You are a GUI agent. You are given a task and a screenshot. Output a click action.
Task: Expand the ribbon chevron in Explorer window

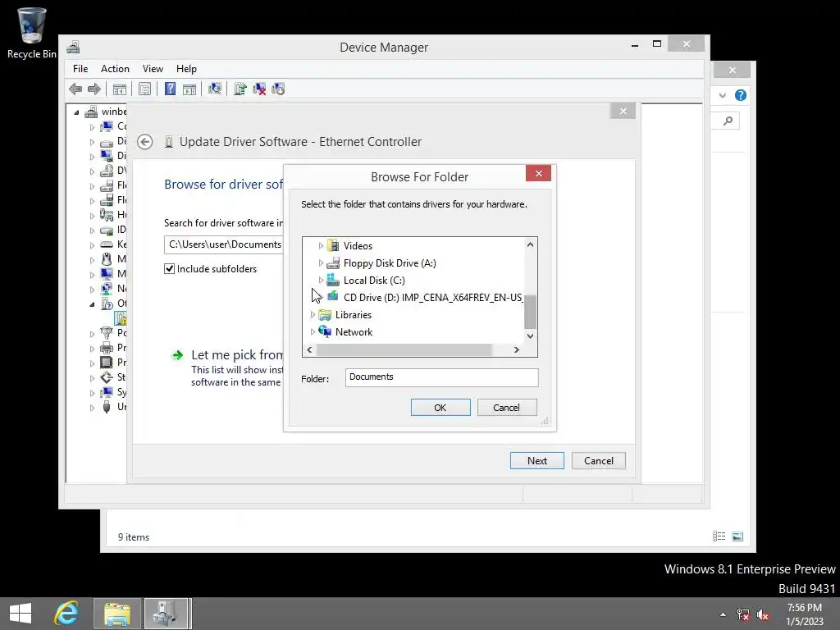(x=723, y=95)
